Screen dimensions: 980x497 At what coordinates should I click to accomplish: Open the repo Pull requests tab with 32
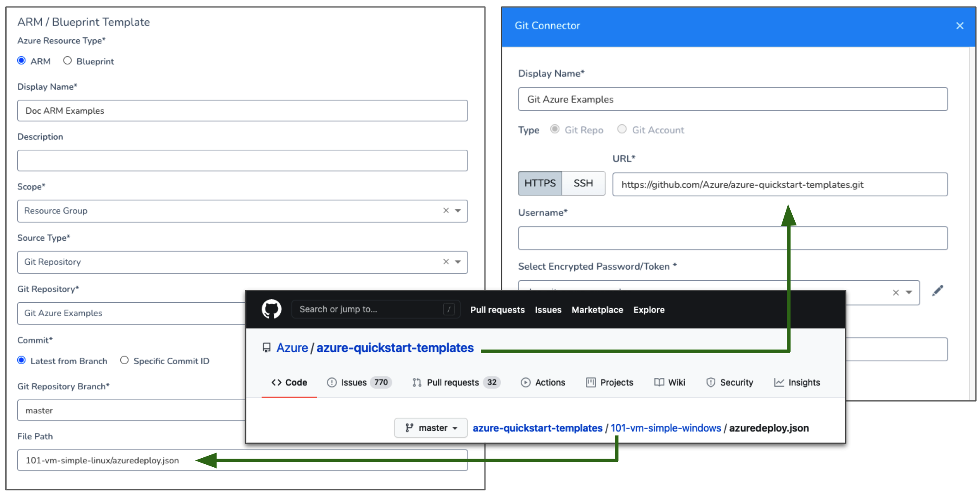[456, 382]
